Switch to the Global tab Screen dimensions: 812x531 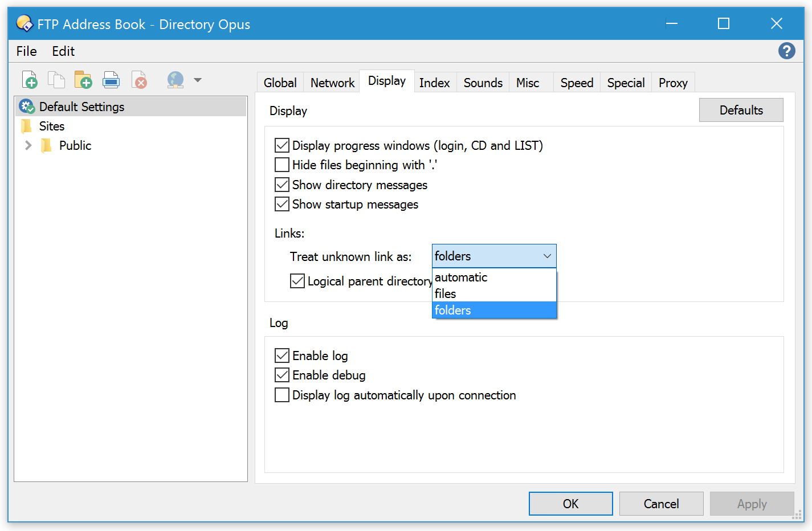(x=280, y=83)
